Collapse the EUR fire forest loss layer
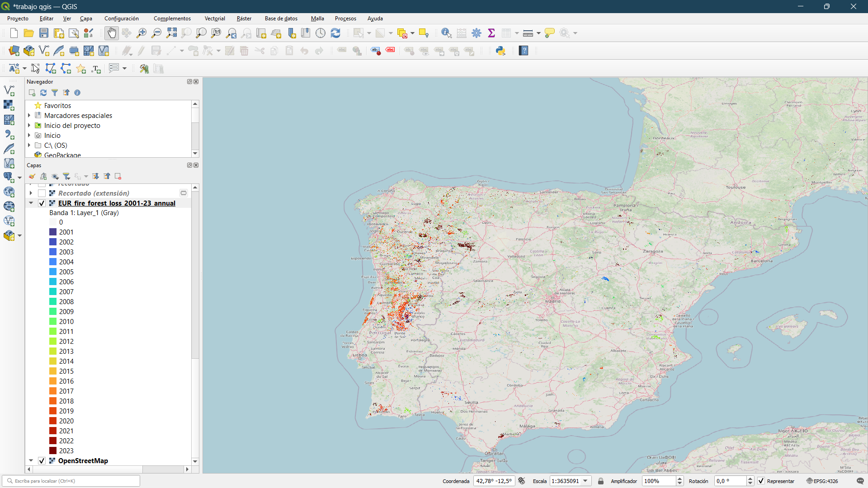Screen dimensions: 868x488 tap(31, 203)
